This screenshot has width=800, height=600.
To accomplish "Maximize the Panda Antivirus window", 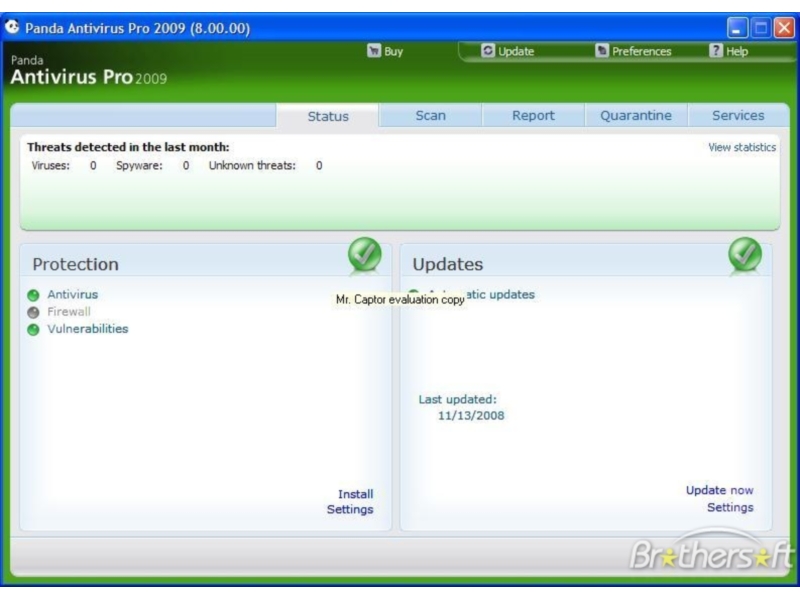I will coord(761,28).
